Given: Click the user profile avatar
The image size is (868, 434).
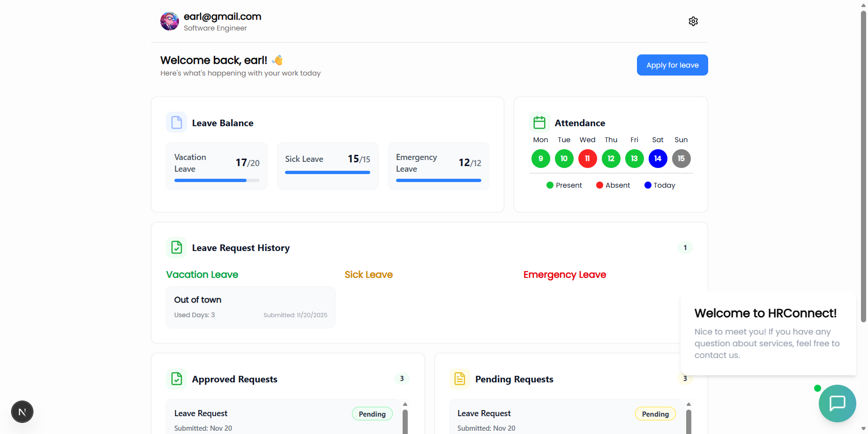Looking at the screenshot, I should [169, 21].
